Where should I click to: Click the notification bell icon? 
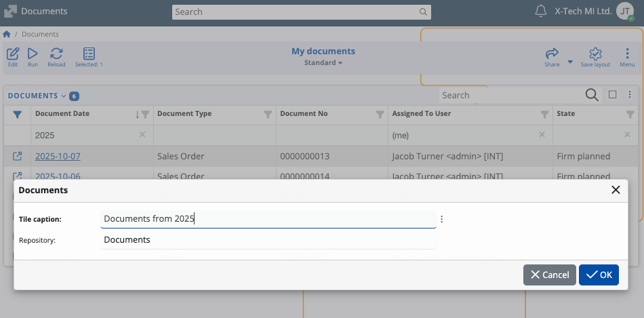coord(540,12)
